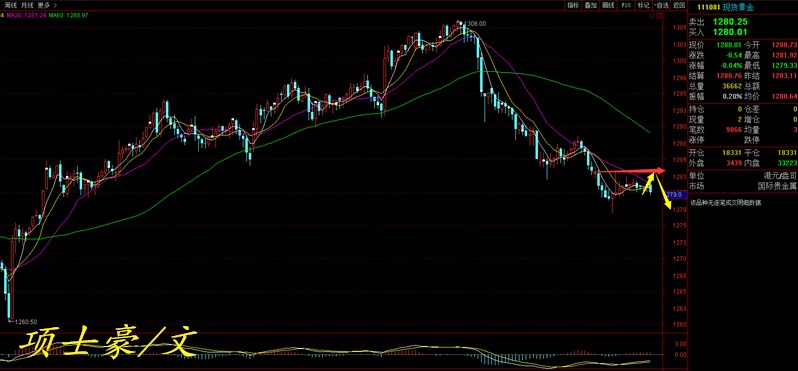Screen dimensions: 798x371
Task: Click the 1260.50 low price marker
Action: pos(25,322)
